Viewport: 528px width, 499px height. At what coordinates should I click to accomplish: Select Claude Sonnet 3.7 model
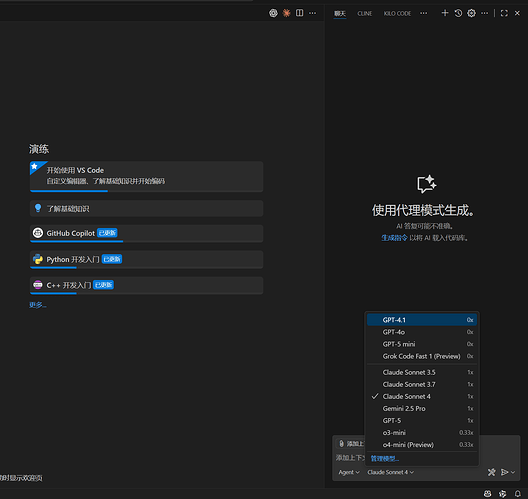tap(422, 384)
